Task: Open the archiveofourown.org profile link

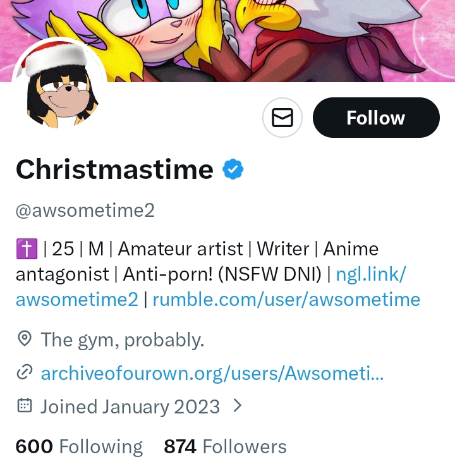Action: 212,373
